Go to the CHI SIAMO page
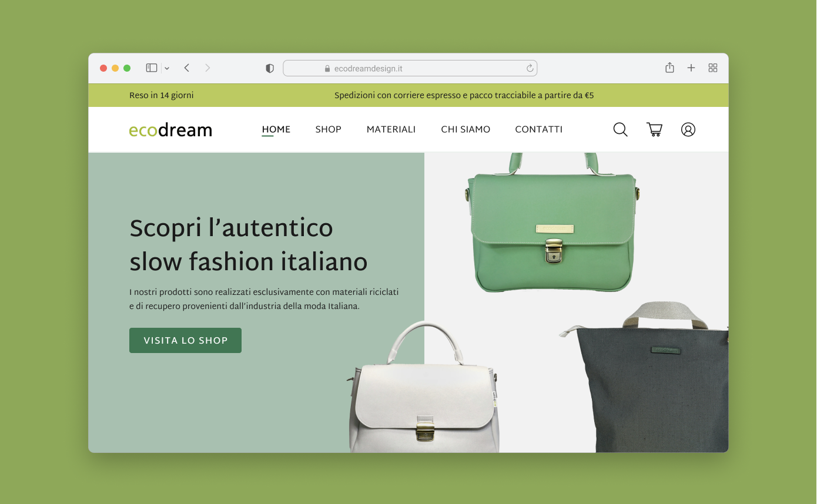This screenshot has height=504, width=817. tap(466, 129)
